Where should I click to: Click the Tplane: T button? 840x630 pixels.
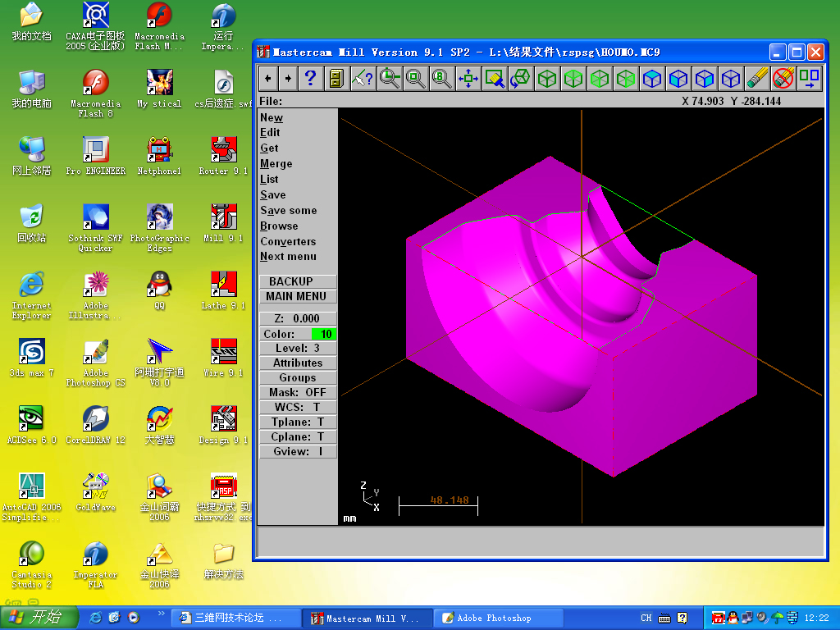point(298,422)
